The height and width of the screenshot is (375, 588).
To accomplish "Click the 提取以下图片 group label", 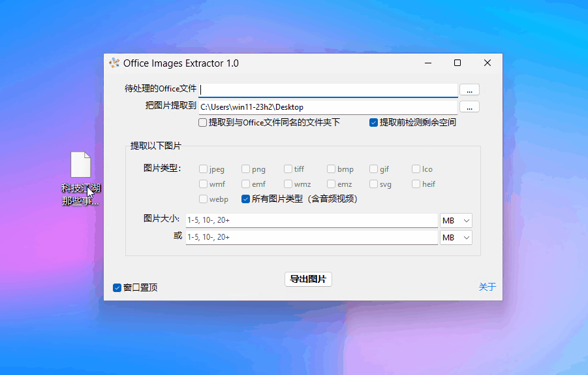I will 155,146.
